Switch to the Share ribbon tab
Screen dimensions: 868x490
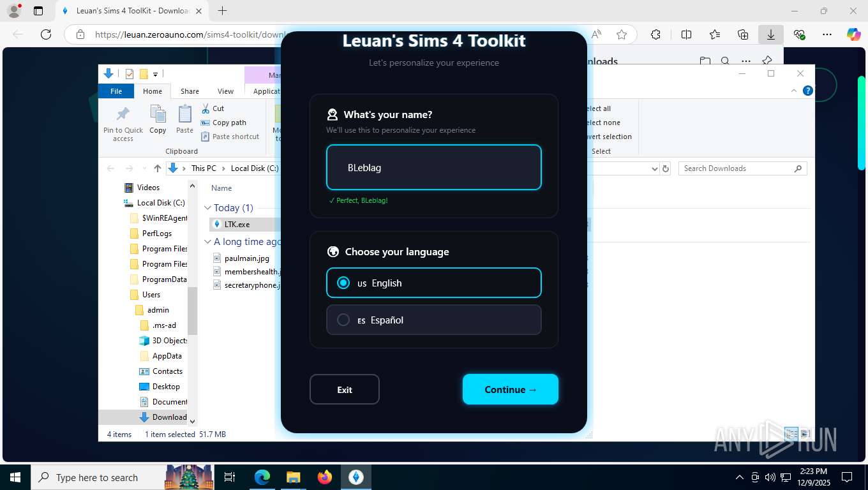[190, 91]
